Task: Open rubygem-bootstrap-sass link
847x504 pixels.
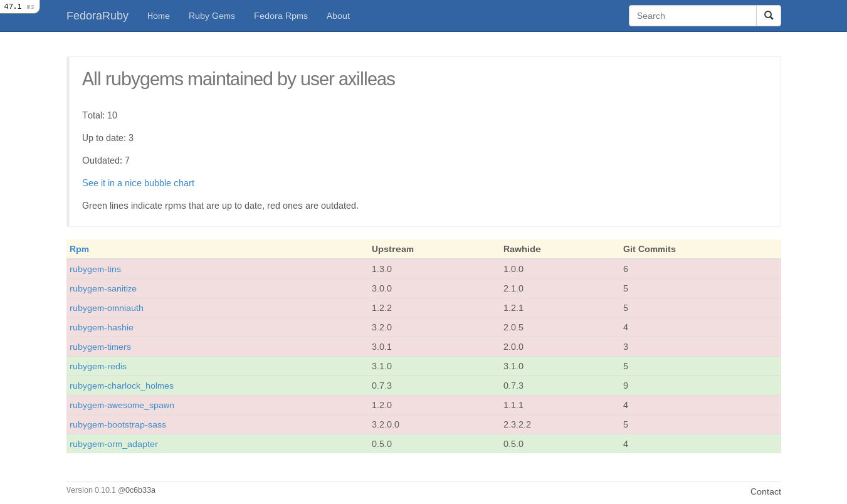Action: pyautogui.click(x=118, y=424)
